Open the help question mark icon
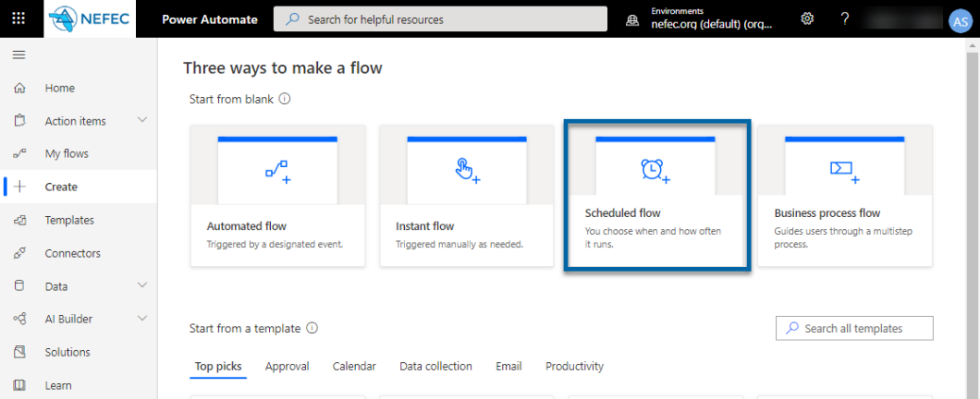This screenshot has width=980, height=399. (x=844, y=18)
